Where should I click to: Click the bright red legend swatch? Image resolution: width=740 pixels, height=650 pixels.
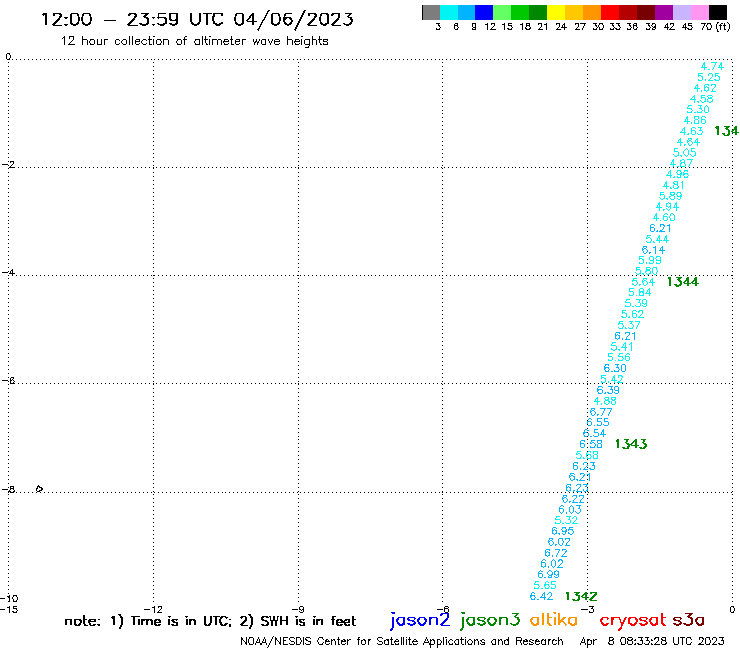(x=610, y=13)
